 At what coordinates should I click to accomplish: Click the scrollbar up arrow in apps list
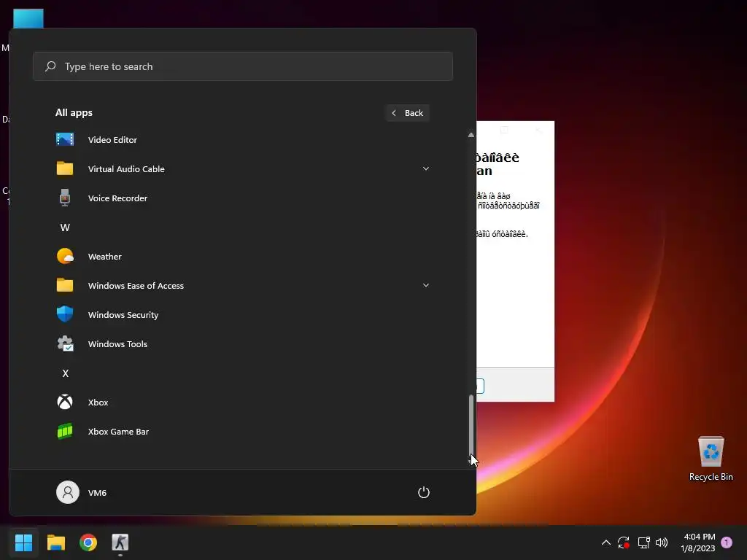point(471,135)
